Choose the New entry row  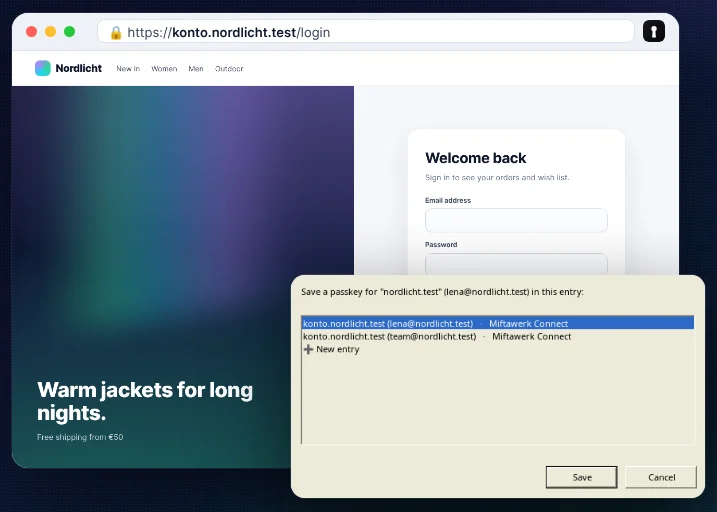click(x=498, y=349)
